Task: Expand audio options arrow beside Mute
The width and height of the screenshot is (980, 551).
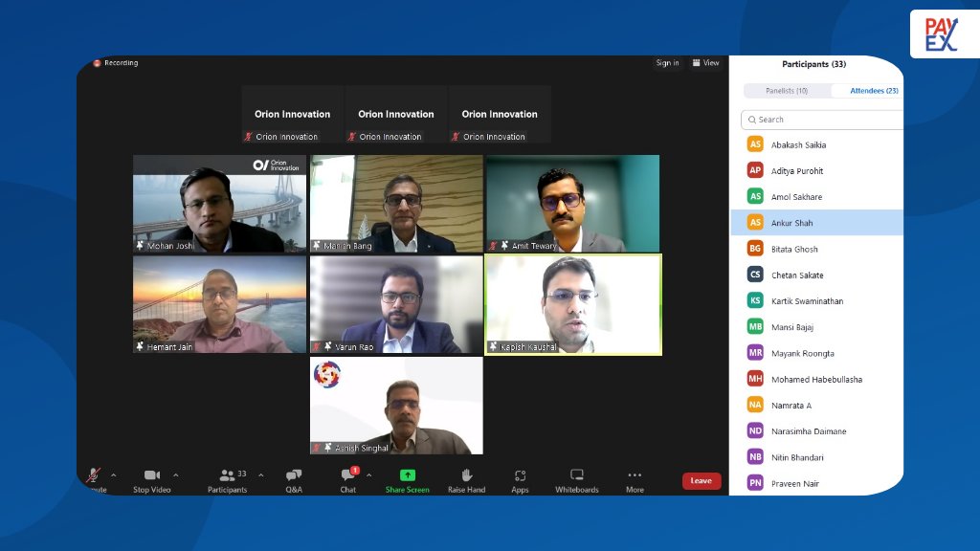Action: tap(114, 475)
